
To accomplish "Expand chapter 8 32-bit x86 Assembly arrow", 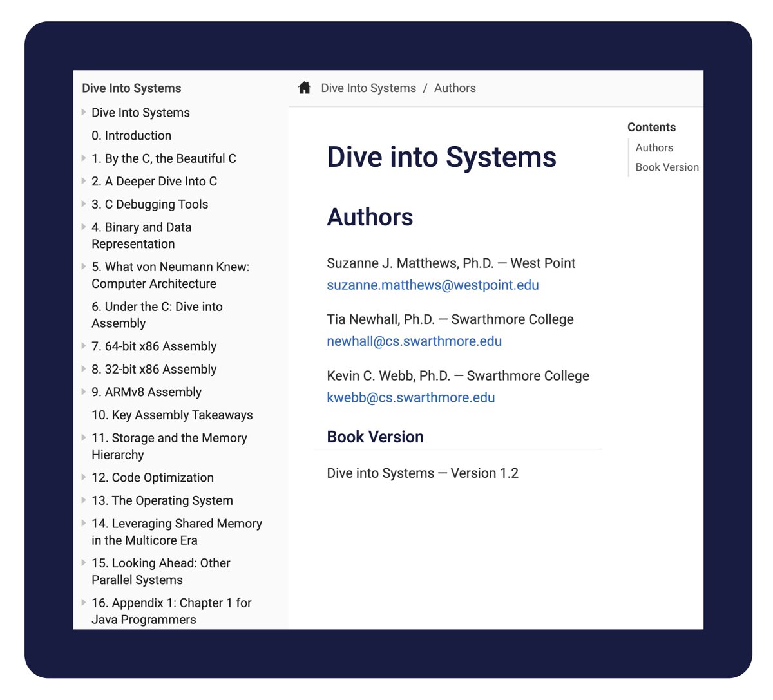I will coord(84,368).
